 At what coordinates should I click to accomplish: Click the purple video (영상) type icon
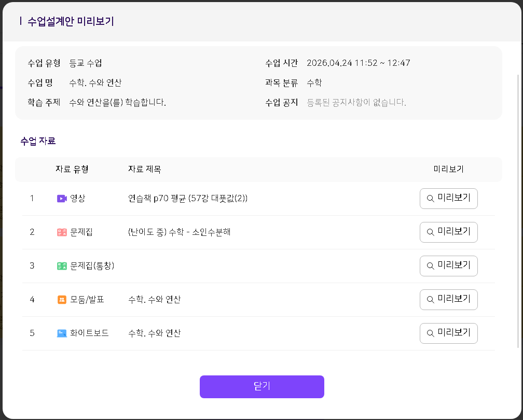click(x=62, y=199)
